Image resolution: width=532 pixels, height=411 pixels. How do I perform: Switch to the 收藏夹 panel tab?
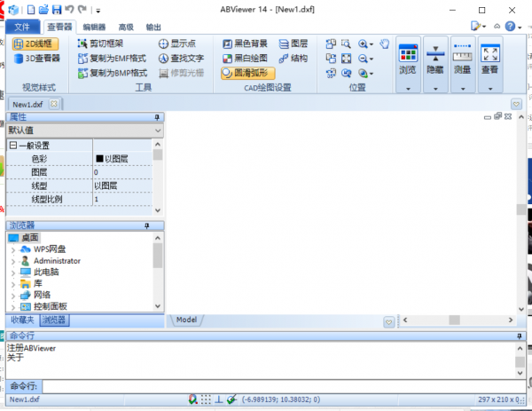pos(22,320)
